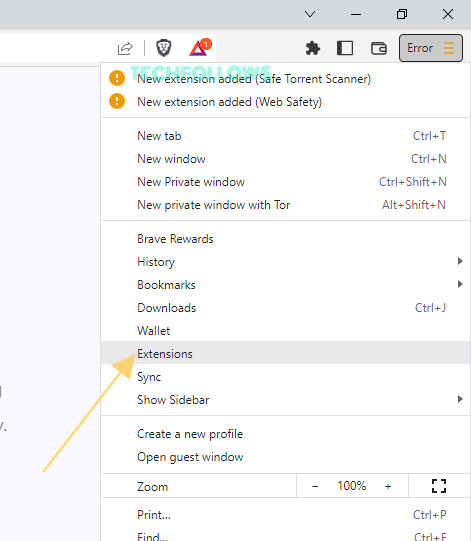The height and width of the screenshot is (541, 471).
Task: Select the Sync menu entry
Action: (286, 377)
